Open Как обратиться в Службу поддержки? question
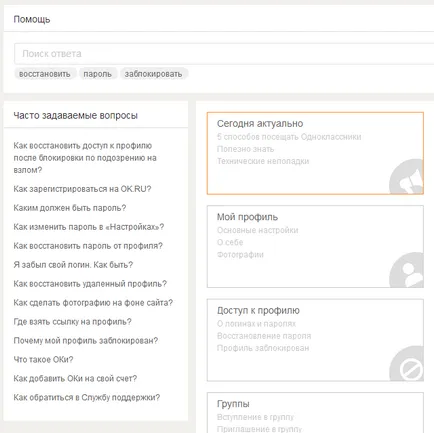The width and height of the screenshot is (434, 433). (87, 398)
